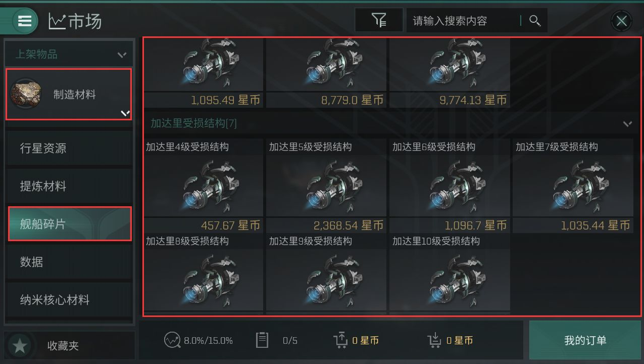Select the 加达里4级受损结构 item
Image resolution: width=644 pixels, height=364 pixels.
coord(204,186)
